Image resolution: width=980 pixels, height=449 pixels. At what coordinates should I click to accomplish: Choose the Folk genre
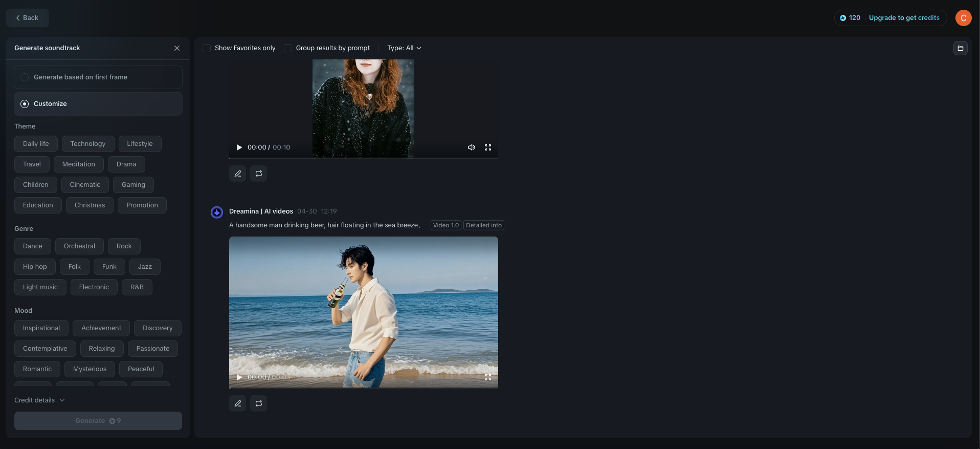point(75,267)
